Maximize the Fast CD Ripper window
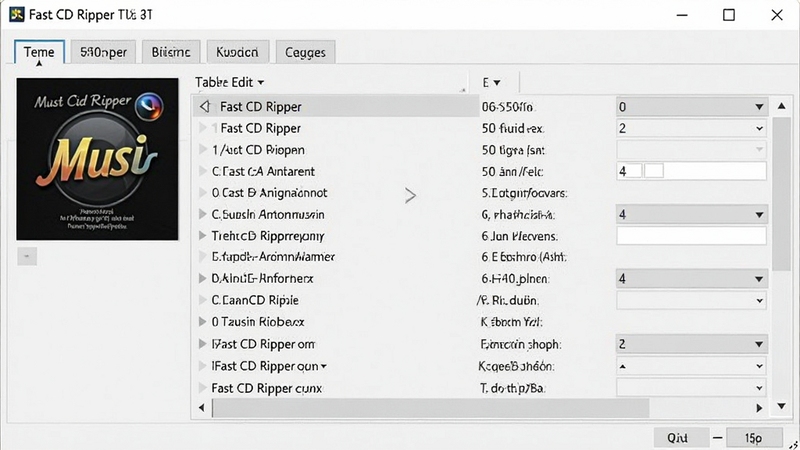This screenshot has height=450, width=800. pyautogui.click(x=729, y=15)
